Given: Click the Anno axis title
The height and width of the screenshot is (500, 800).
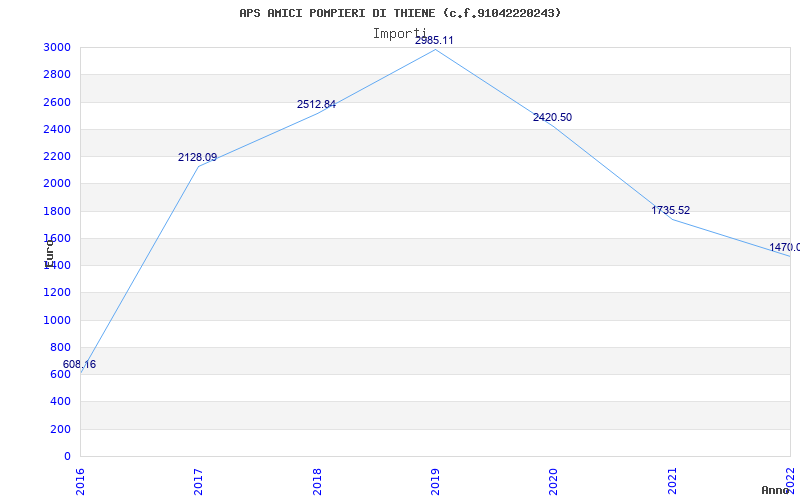Looking at the screenshot, I should point(776,490).
